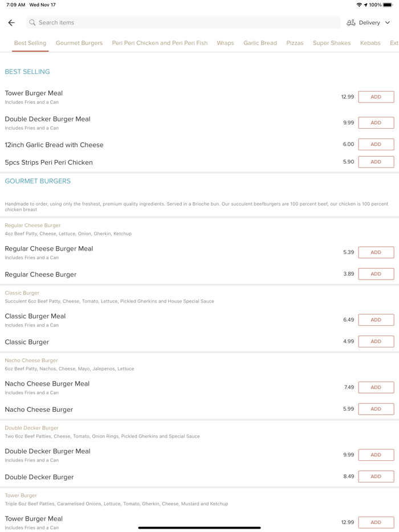
Task: Go to the Super Shakes tab
Action: click(x=332, y=43)
